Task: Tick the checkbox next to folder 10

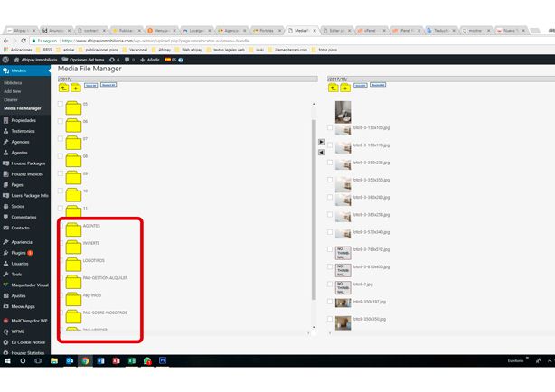Action: pos(61,191)
